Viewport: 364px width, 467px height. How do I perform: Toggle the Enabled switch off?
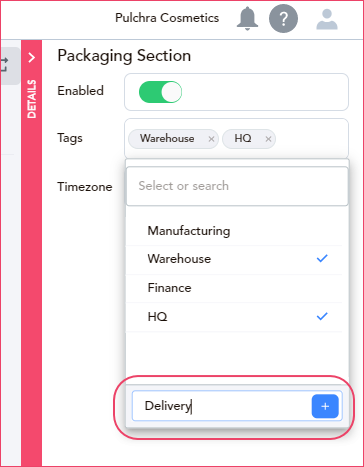click(x=160, y=92)
